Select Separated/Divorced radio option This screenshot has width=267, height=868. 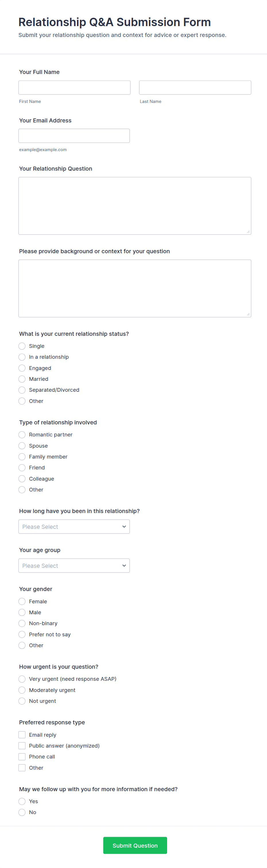22,390
